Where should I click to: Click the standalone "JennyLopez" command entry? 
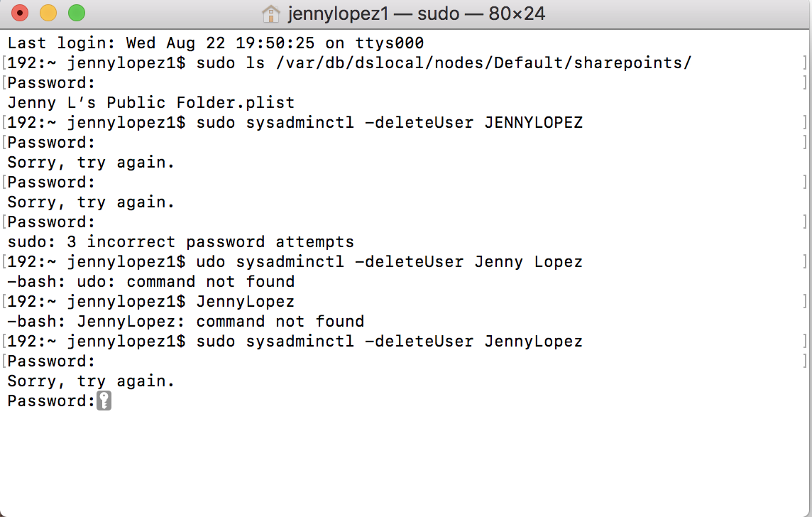point(245,302)
